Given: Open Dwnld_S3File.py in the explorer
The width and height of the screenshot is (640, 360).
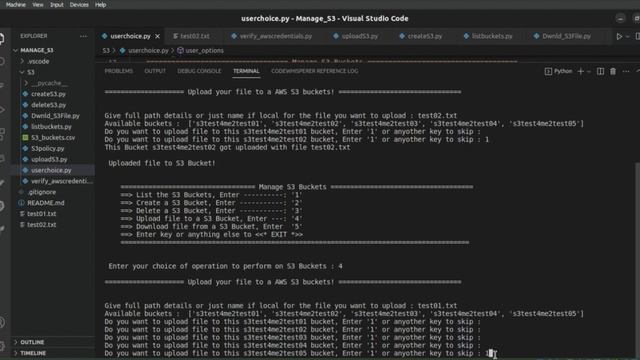Looking at the screenshot, I should [55, 116].
